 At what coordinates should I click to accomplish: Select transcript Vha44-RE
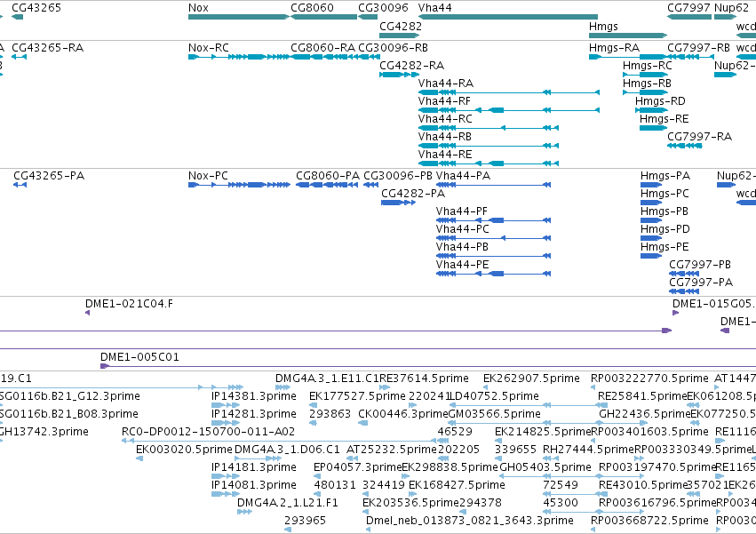point(489,163)
